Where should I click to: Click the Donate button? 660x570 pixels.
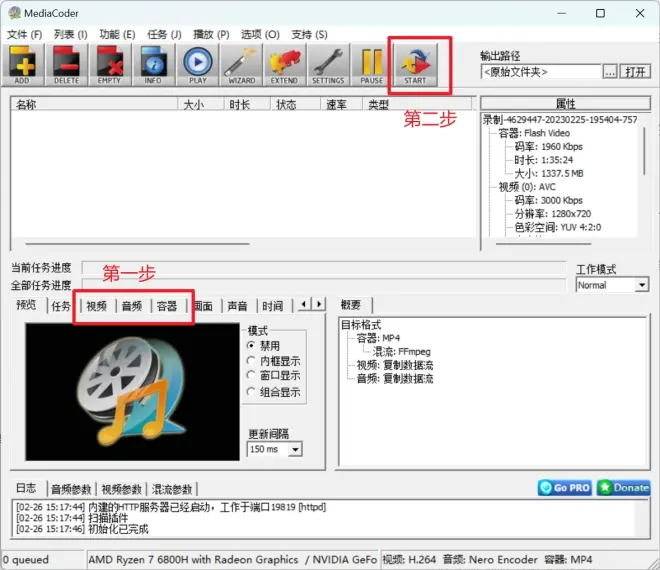(x=623, y=488)
